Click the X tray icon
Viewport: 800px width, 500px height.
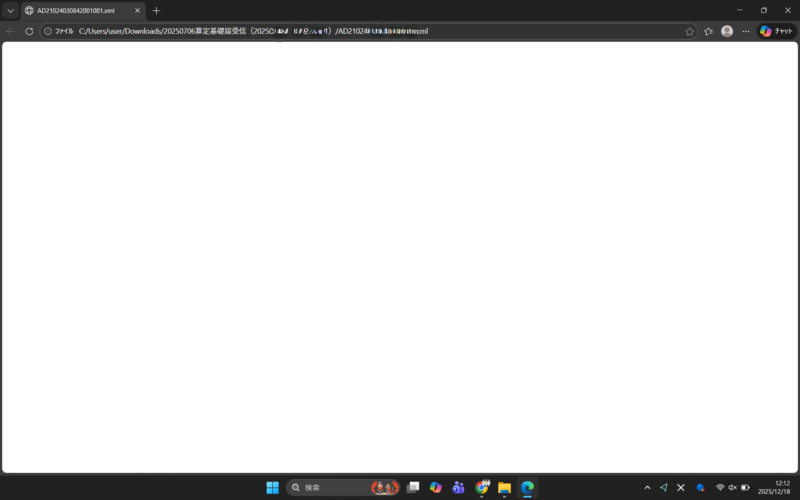coord(681,487)
